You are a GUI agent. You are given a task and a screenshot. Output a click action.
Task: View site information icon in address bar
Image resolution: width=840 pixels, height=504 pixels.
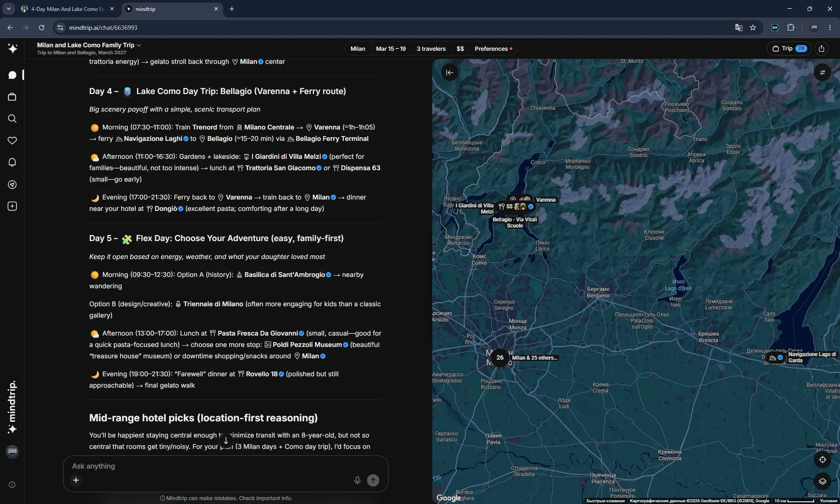[60, 28]
